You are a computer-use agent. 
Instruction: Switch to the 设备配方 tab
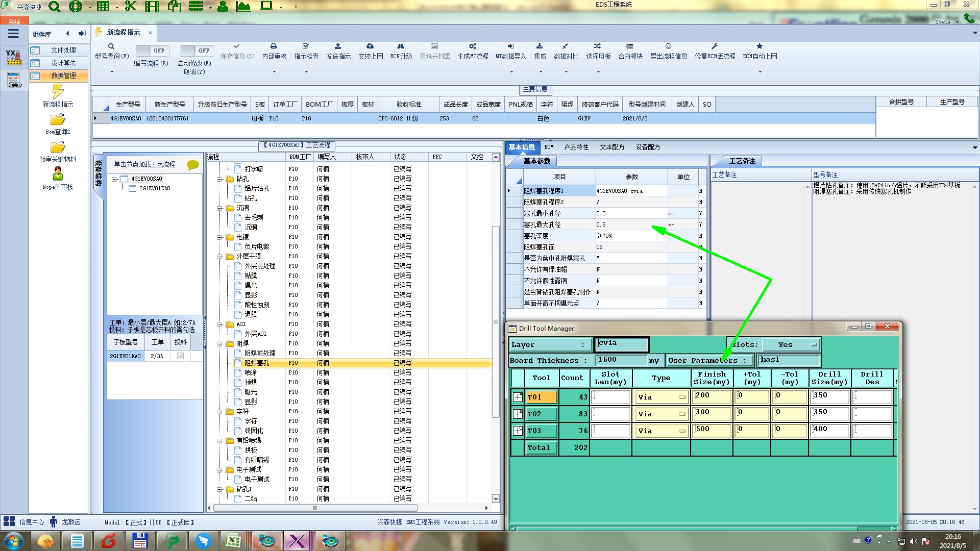[648, 147]
